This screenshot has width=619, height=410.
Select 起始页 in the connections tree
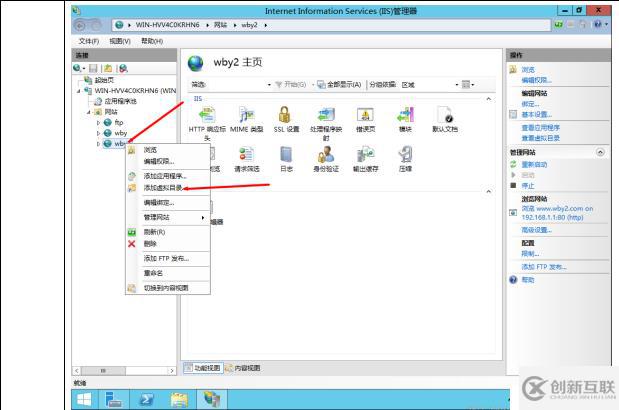104,80
